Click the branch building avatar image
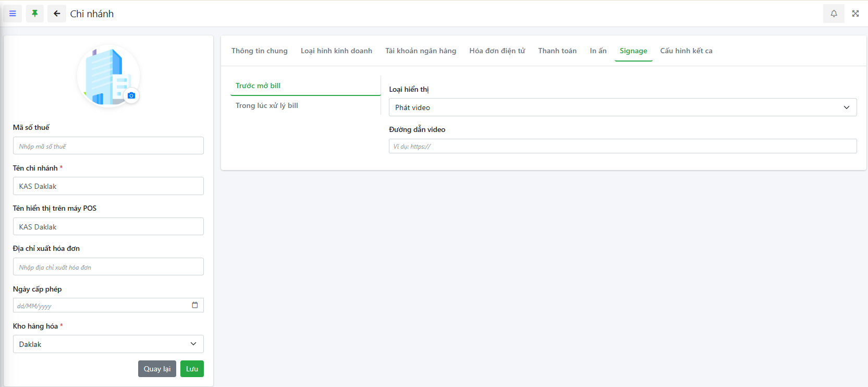Image resolution: width=868 pixels, height=387 pixels. point(107,76)
